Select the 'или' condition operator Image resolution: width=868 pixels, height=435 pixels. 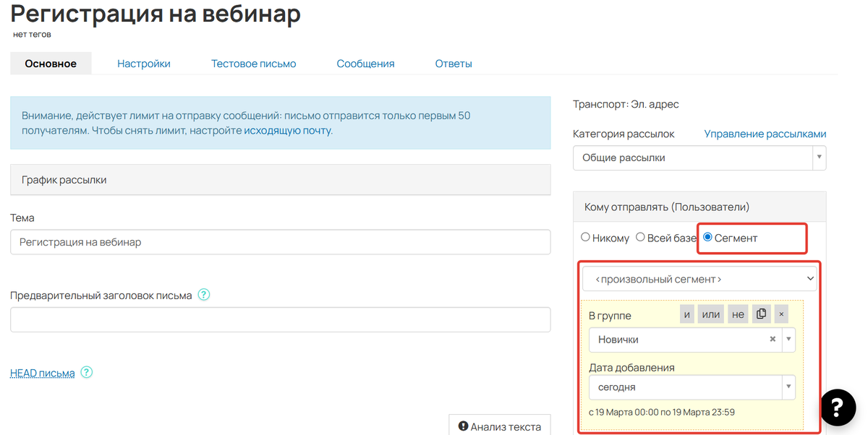tap(712, 314)
